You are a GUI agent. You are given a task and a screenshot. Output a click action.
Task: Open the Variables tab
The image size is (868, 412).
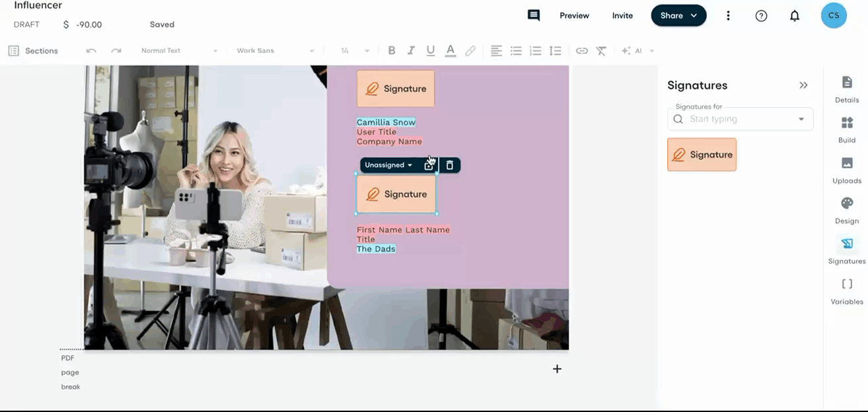847,291
